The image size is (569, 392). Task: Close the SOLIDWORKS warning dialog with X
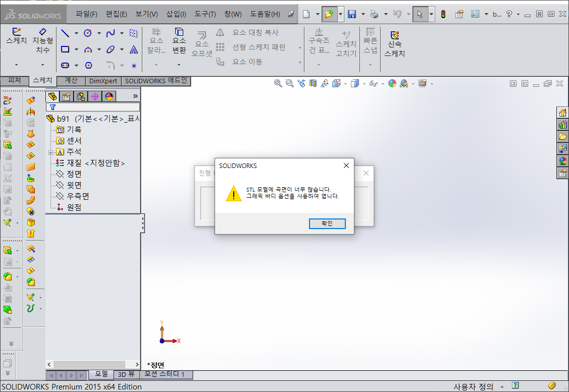tap(346, 165)
